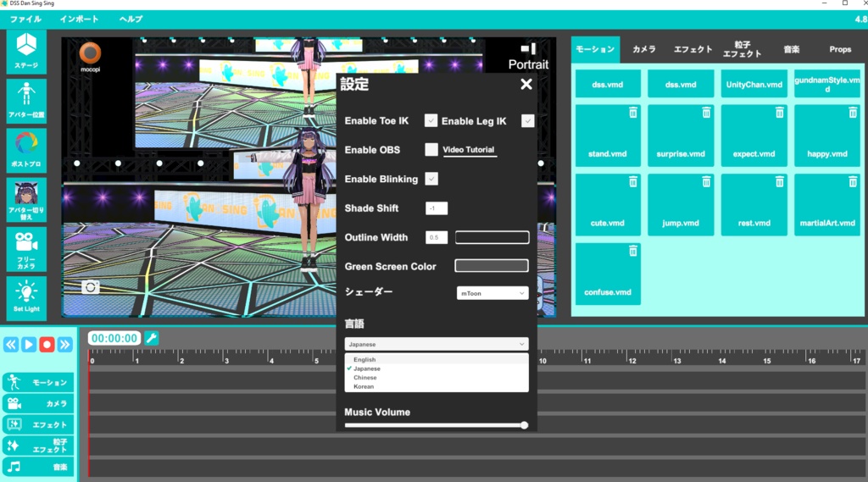Delete cute.vmd using its trash icon
The width and height of the screenshot is (868, 482).
point(632,182)
